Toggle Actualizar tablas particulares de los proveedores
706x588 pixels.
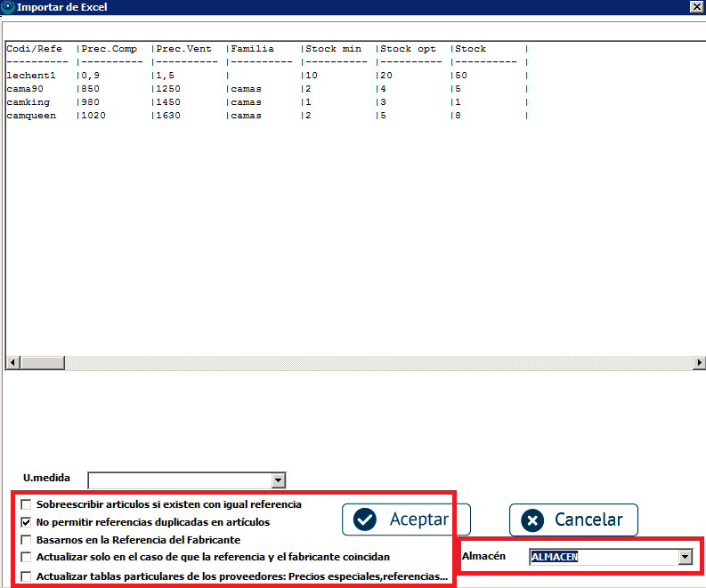click(x=25, y=576)
